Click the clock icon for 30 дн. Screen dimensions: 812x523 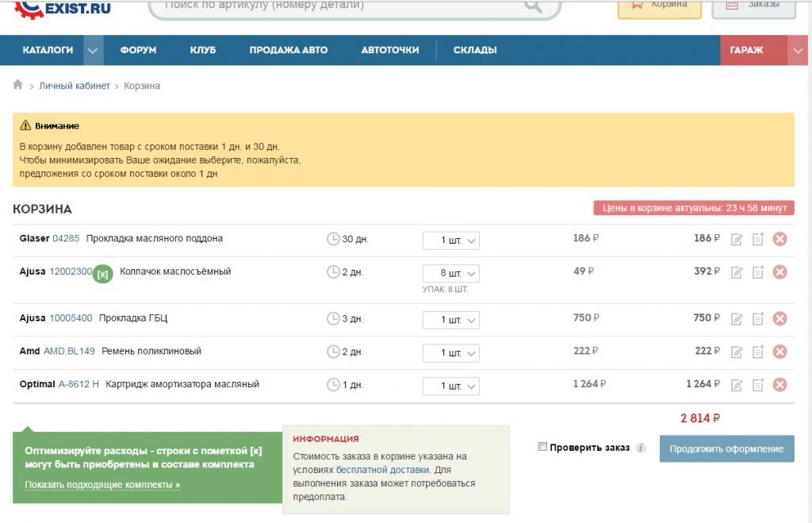(333, 239)
